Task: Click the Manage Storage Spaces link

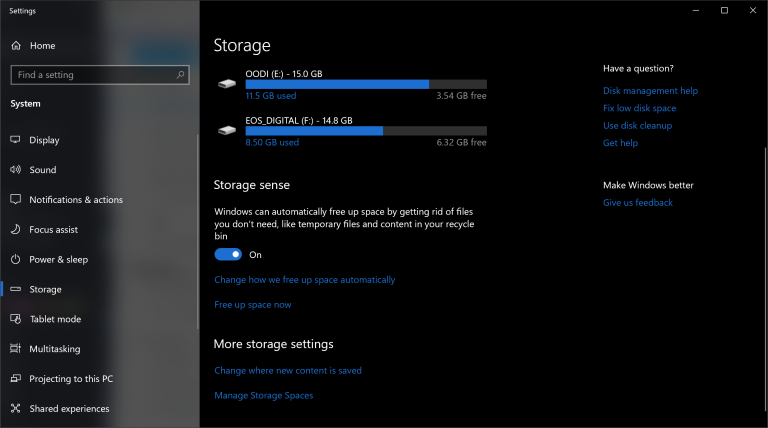Action: click(x=264, y=395)
